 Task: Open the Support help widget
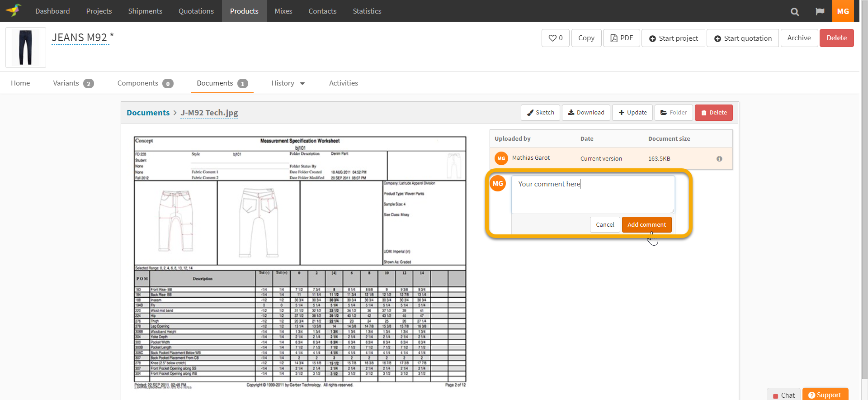825,395
